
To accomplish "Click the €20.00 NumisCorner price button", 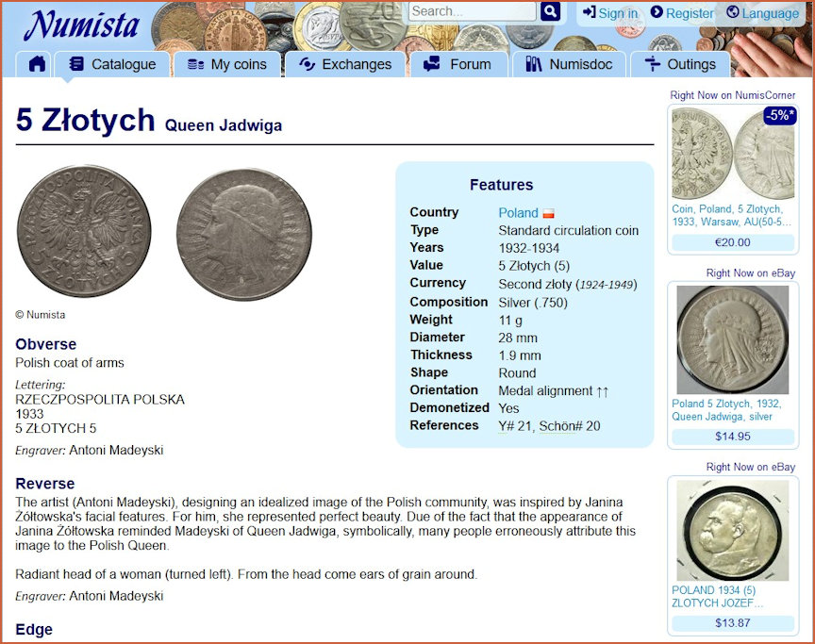I will pyautogui.click(x=733, y=242).
